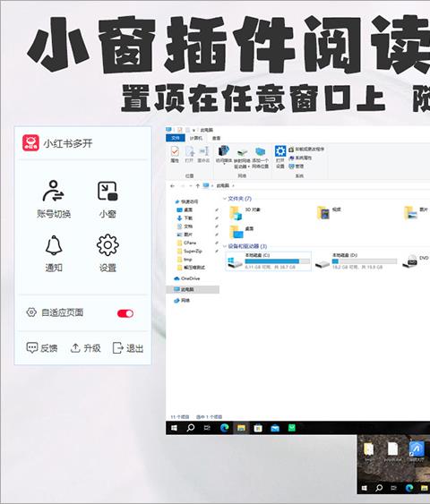Click the 反馈 feedback chat icon
Image resolution: width=430 pixels, height=504 pixels.
pyautogui.click(x=32, y=347)
